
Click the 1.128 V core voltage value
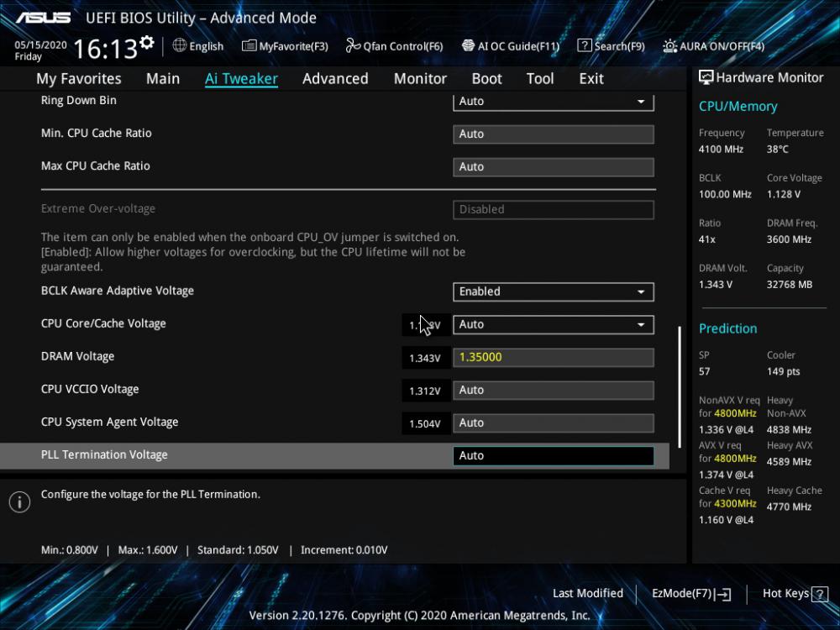(783, 194)
